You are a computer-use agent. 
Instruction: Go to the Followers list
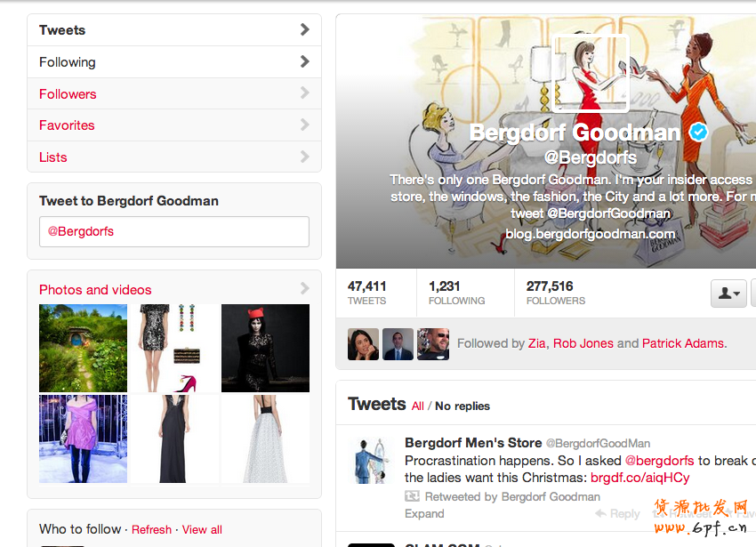(68, 94)
